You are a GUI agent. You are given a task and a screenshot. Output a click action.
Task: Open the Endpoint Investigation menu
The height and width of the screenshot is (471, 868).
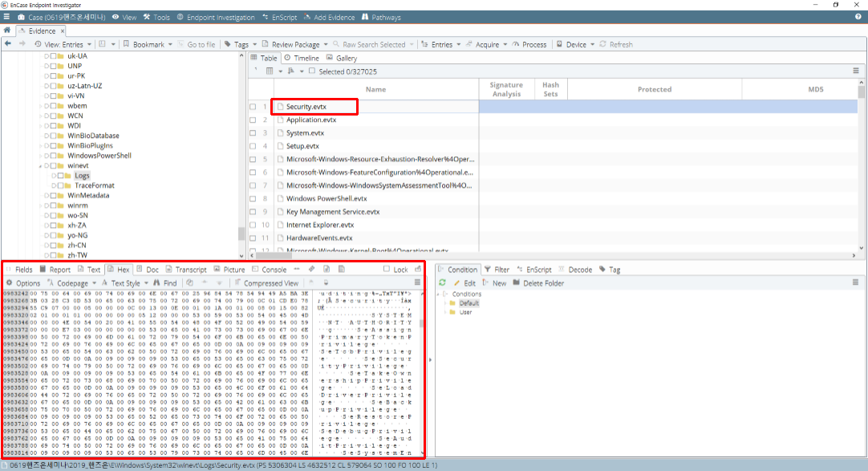coord(215,17)
